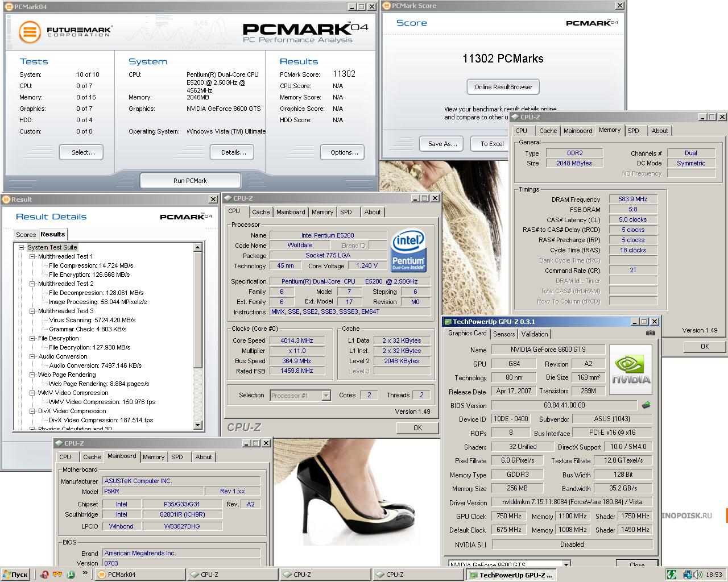Collapse Multithreaded Test 1 node
This screenshot has width=728, height=582.
click(32, 256)
